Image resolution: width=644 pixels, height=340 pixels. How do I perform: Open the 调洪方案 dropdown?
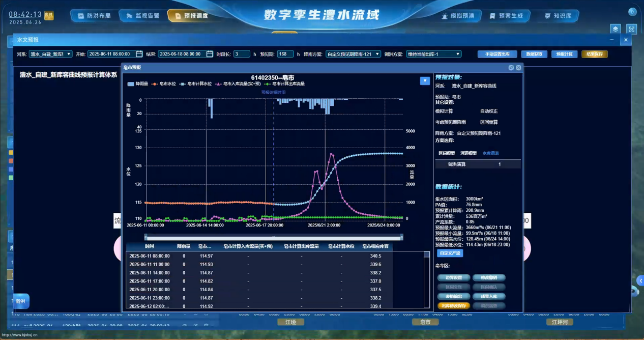(x=433, y=54)
